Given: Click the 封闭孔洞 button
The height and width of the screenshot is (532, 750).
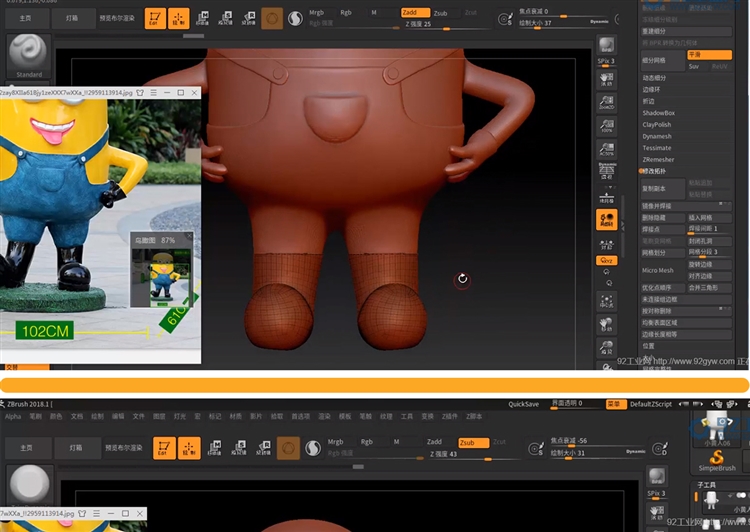Looking at the screenshot, I should tap(709, 241).
